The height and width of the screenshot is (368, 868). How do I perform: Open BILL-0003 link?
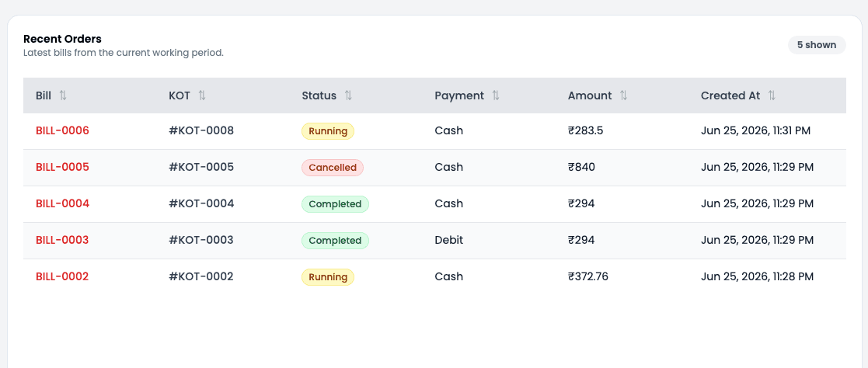pos(62,240)
